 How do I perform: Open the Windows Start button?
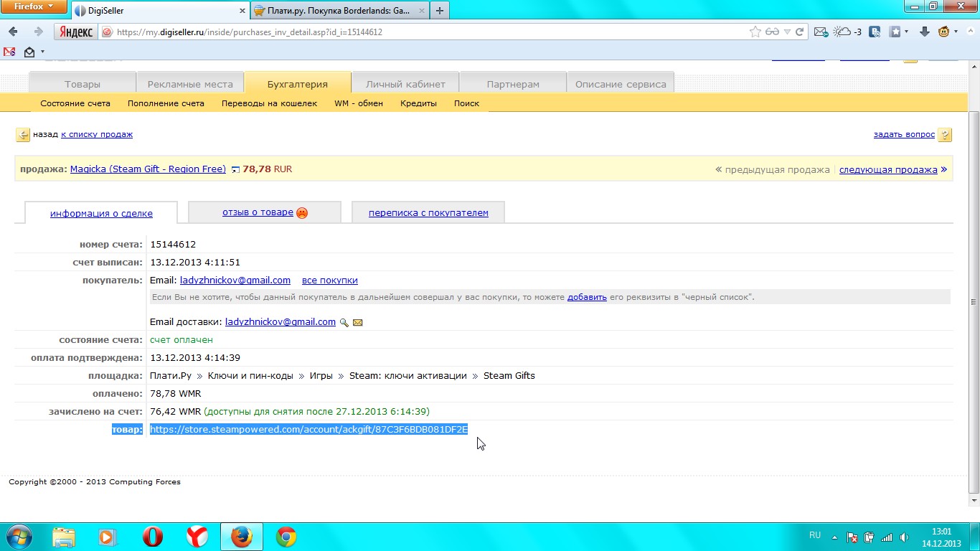coord(18,537)
